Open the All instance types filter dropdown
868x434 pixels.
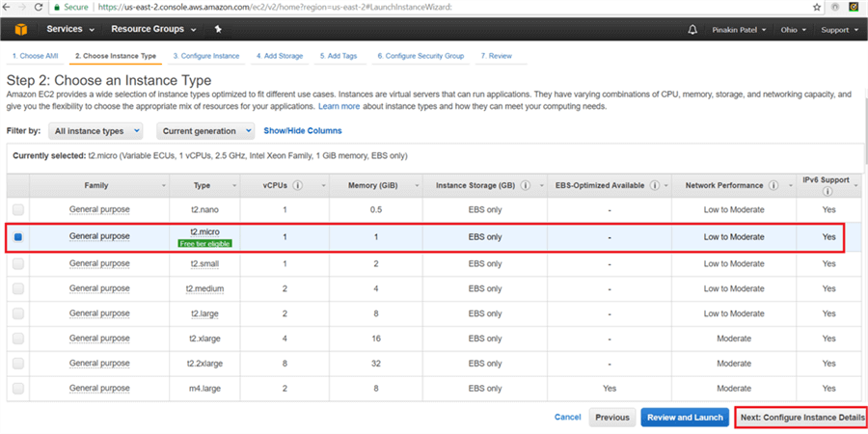[x=95, y=131]
